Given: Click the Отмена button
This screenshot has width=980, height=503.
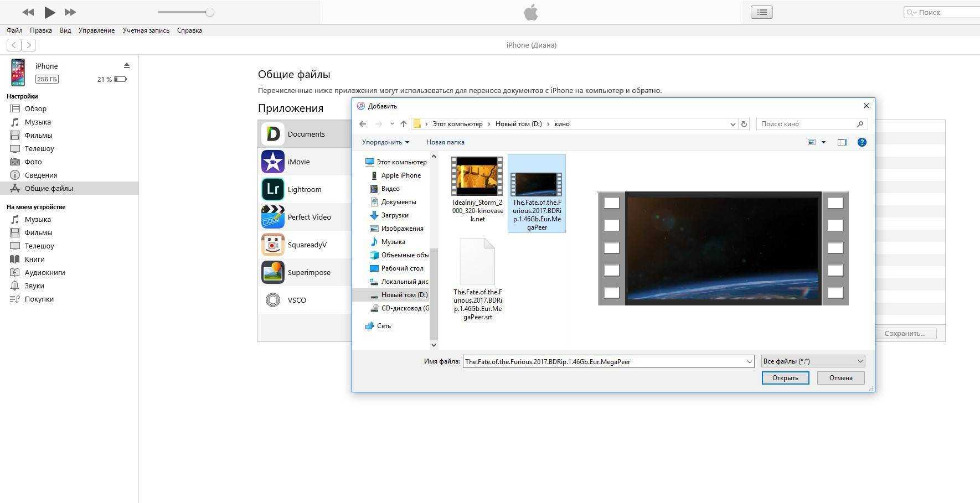Looking at the screenshot, I should [x=840, y=378].
